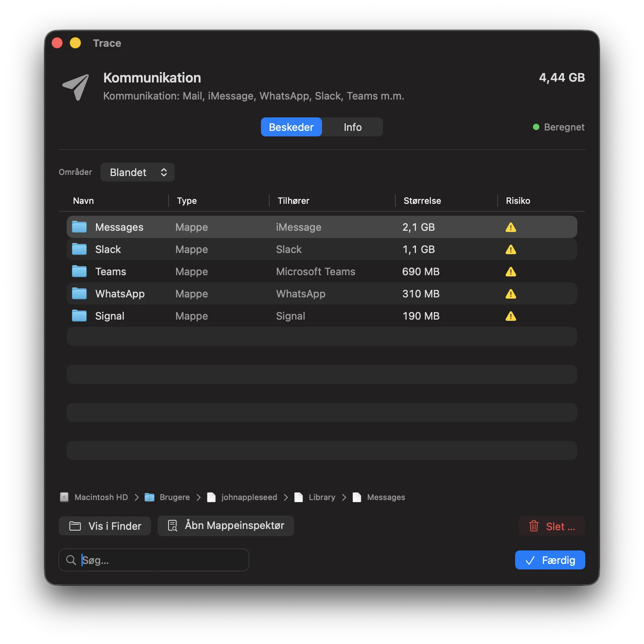Minimize the window with the yellow button
The height and width of the screenshot is (644, 644).
click(75, 43)
